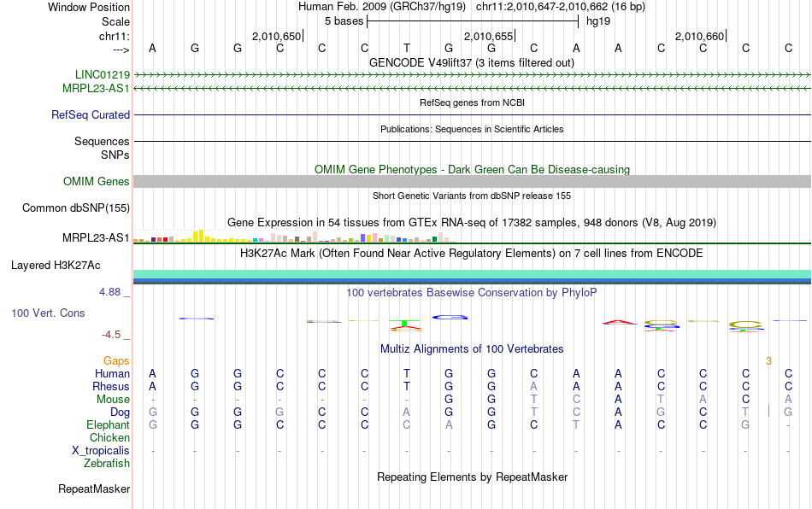Open the LINC01219 gene track item
The image size is (812, 509).
pos(103,74)
